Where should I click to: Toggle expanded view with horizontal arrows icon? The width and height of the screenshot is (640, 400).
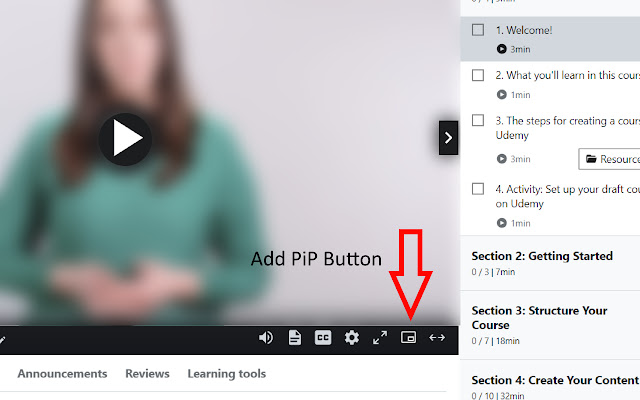point(437,338)
